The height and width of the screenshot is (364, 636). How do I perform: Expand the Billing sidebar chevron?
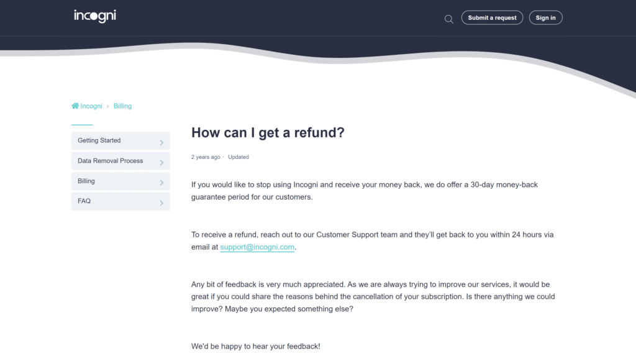[161, 183]
